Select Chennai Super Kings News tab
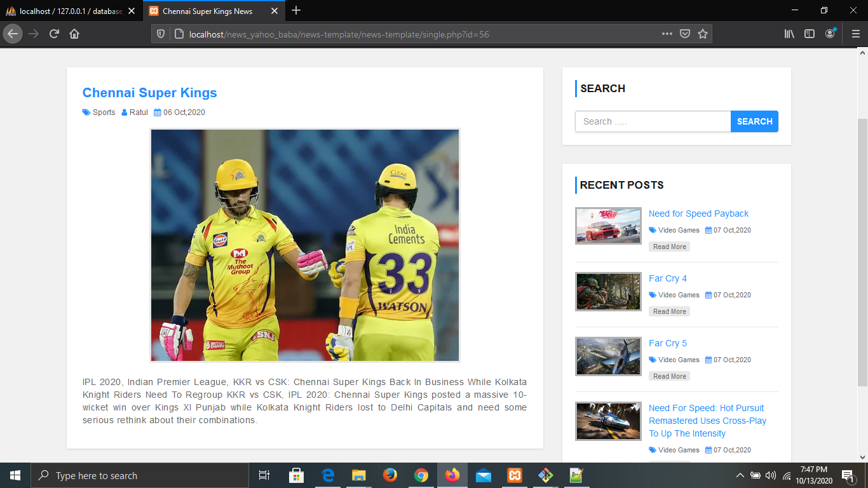The height and width of the screenshot is (488, 868). (x=214, y=11)
